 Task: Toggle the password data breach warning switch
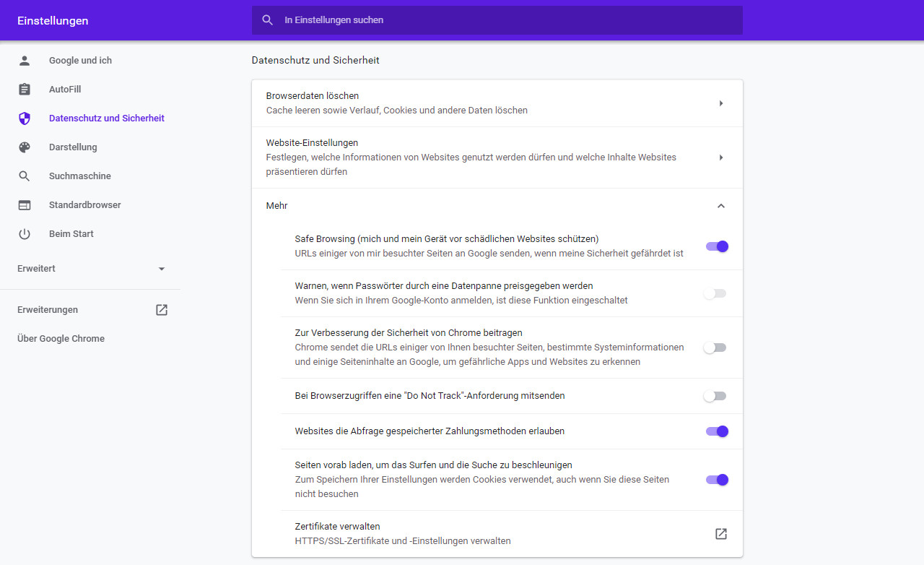tap(715, 293)
